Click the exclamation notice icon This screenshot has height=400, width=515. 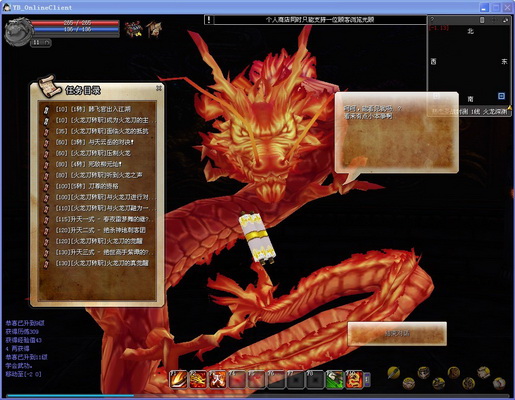(x=209, y=20)
